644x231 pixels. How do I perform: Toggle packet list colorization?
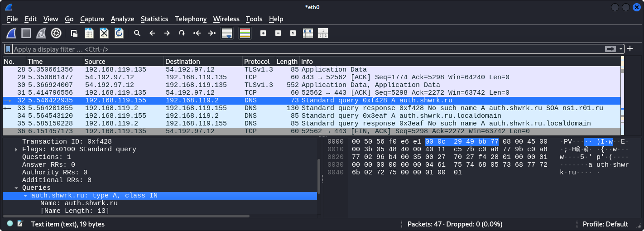pyautogui.click(x=245, y=33)
